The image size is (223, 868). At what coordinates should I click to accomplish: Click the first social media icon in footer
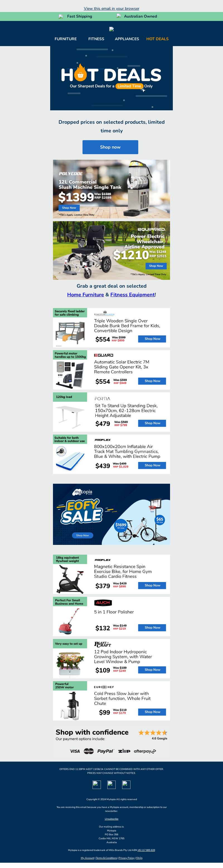[96, 785]
